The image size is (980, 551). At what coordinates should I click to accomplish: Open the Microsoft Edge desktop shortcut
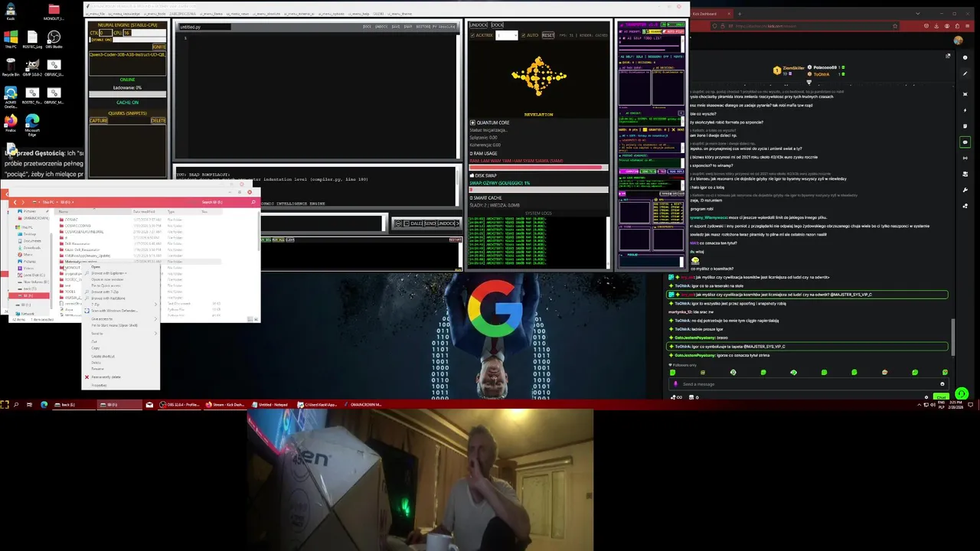32,125
